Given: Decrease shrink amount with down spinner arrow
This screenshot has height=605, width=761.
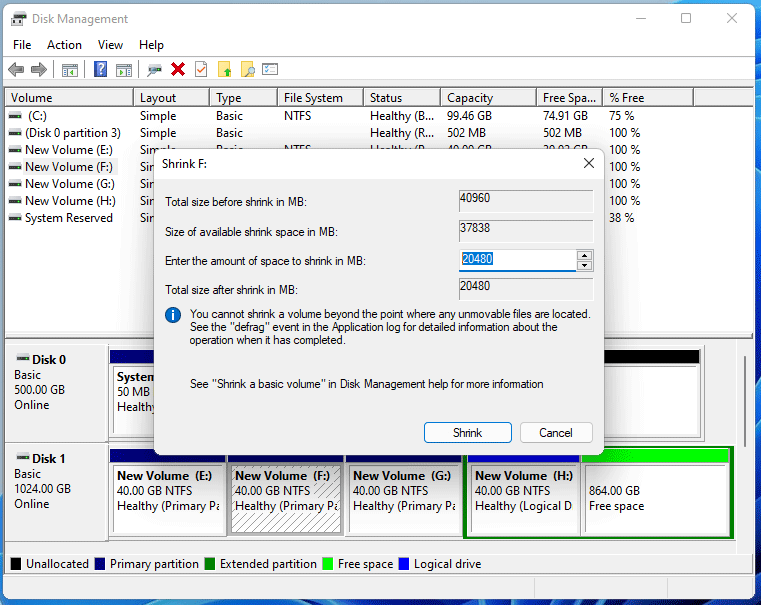Looking at the screenshot, I should [x=584, y=265].
